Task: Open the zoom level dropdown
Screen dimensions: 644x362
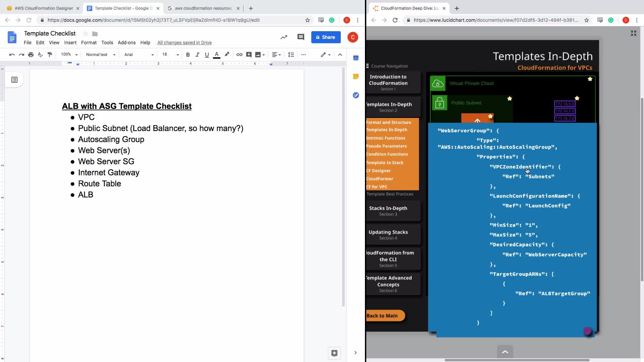Action: (69, 55)
